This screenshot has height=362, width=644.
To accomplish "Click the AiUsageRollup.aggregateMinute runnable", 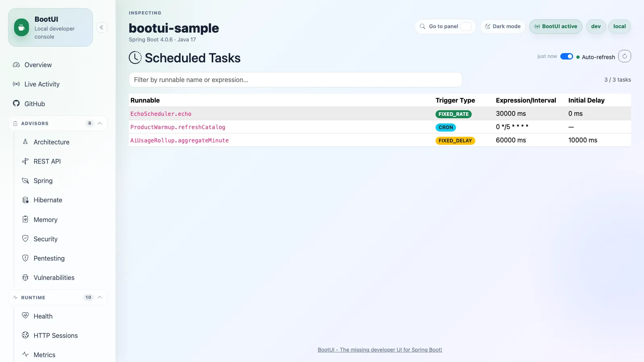I will pyautogui.click(x=180, y=140).
